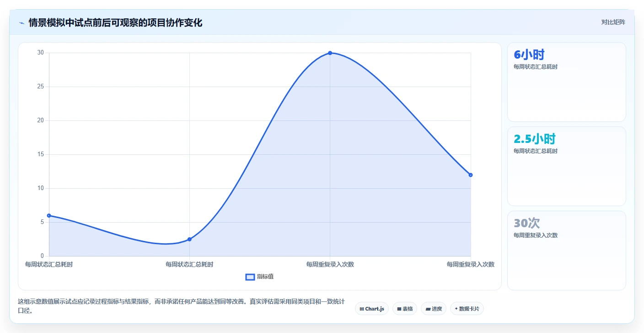Click the chart data point at value 30
The height and width of the screenshot is (333, 644).
[330, 53]
